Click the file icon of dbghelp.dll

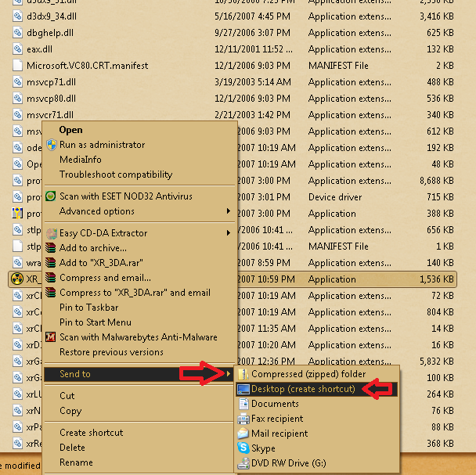(x=17, y=33)
